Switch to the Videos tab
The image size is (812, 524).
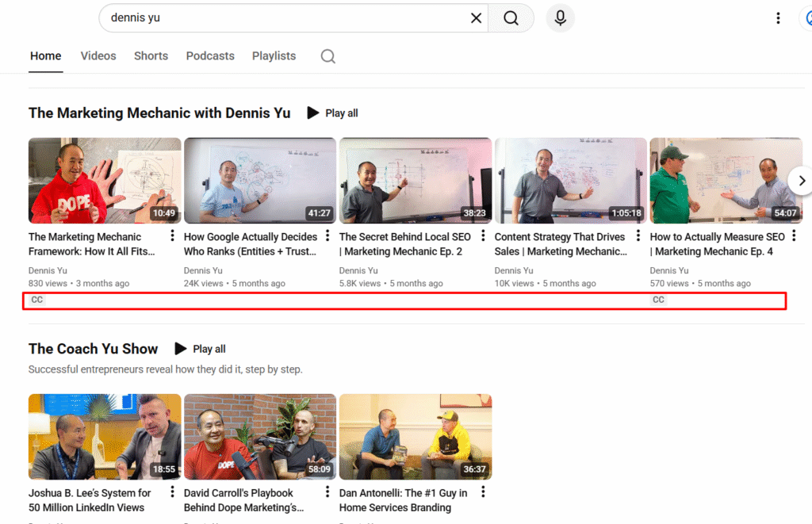98,56
